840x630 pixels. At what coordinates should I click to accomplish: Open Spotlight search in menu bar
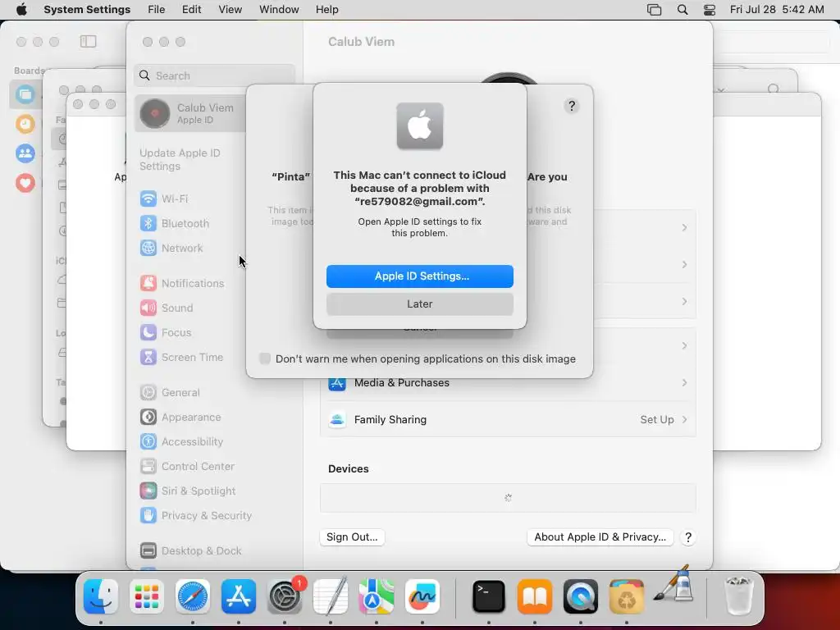tap(682, 10)
